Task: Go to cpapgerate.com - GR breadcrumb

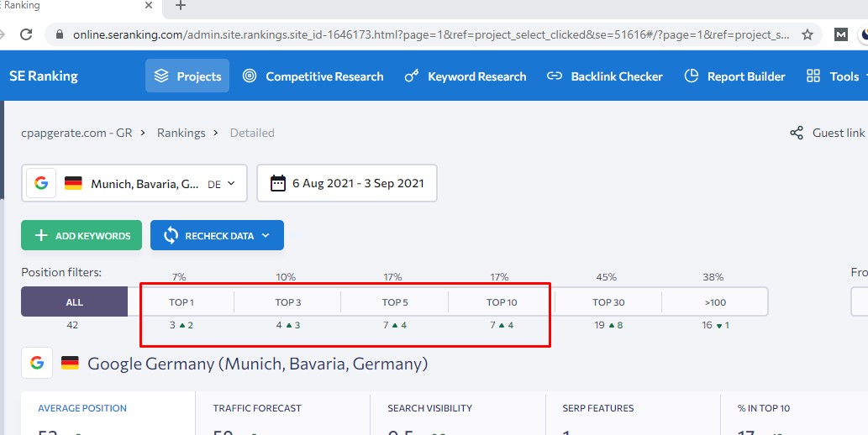Action: (x=75, y=133)
